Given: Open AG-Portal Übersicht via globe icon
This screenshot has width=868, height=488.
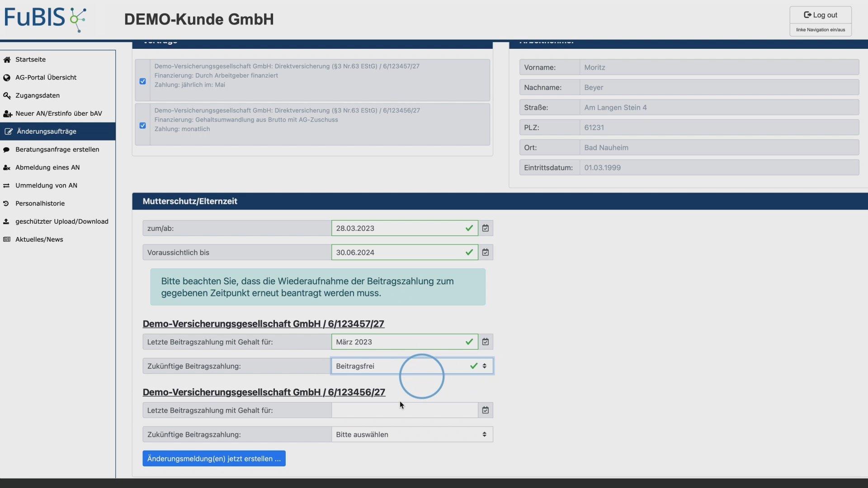Looking at the screenshot, I should pos(7,77).
